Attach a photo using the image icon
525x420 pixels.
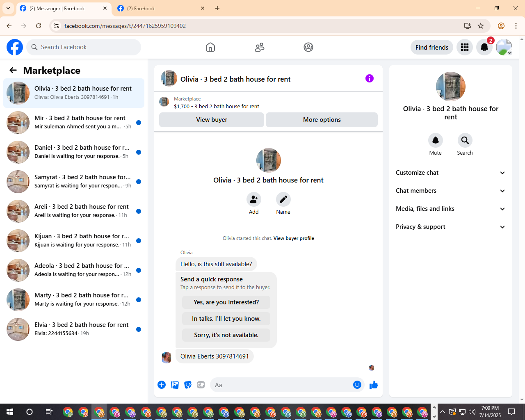click(175, 385)
